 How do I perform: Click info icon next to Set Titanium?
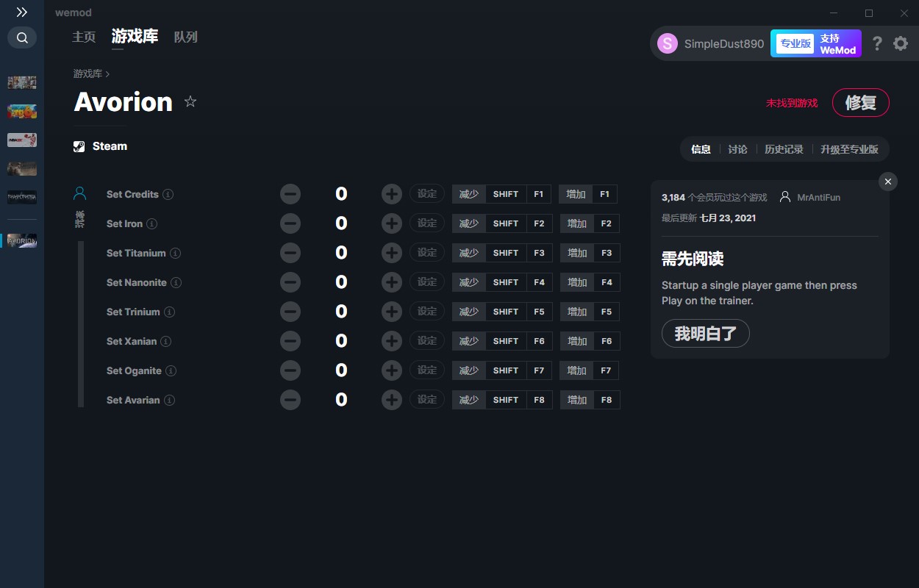pyautogui.click(x=176, y=254)
